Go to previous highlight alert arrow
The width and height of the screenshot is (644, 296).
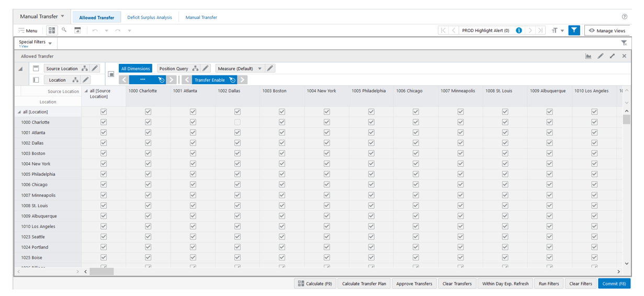(454, 30)
